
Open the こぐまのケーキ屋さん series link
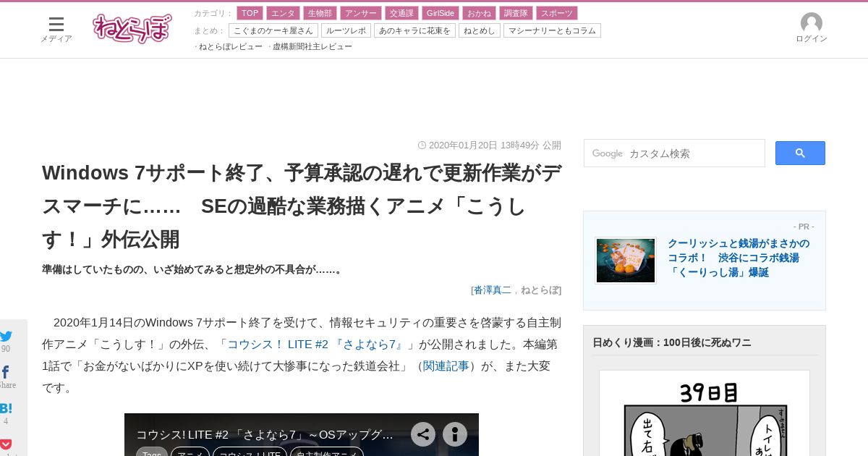point(273,30)
